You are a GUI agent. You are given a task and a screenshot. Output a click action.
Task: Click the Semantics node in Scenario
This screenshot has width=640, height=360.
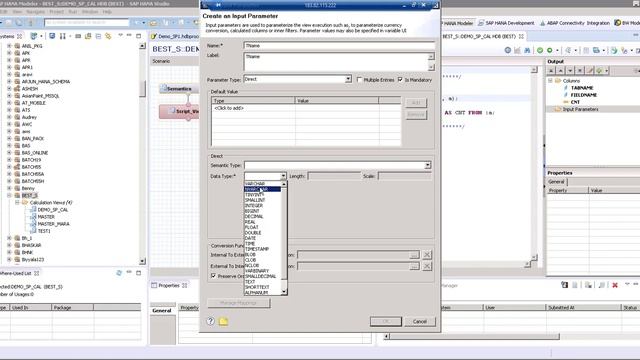click(179, 89)
